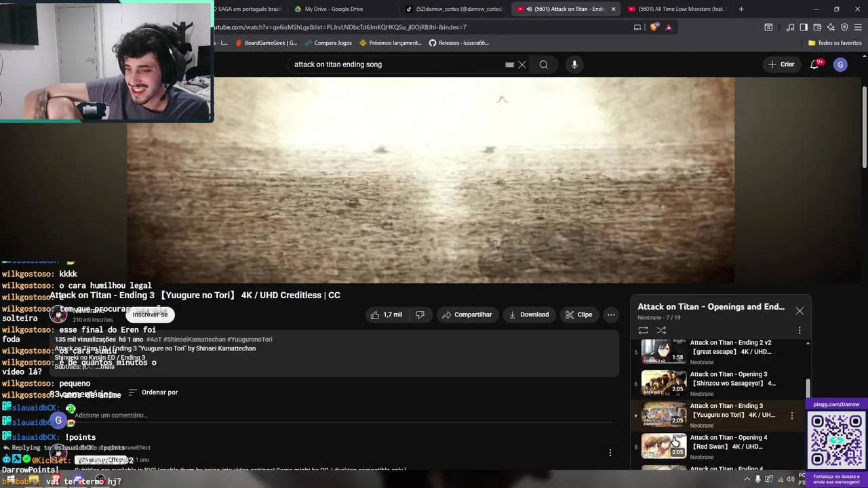Click Neobrane playlist author text
This screenshot has height=488, width=868.
(x=649, y=317)
